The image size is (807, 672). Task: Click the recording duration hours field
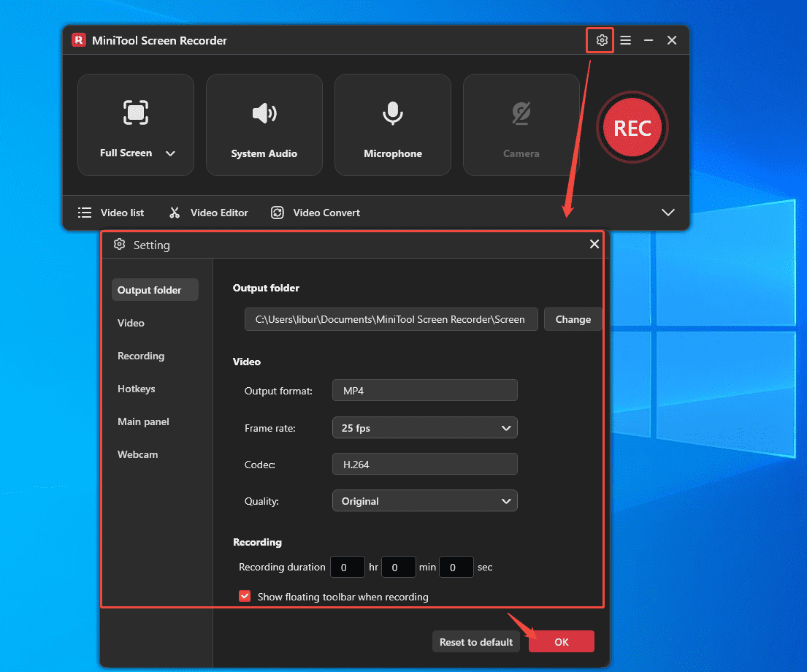[x=347, y=567]
